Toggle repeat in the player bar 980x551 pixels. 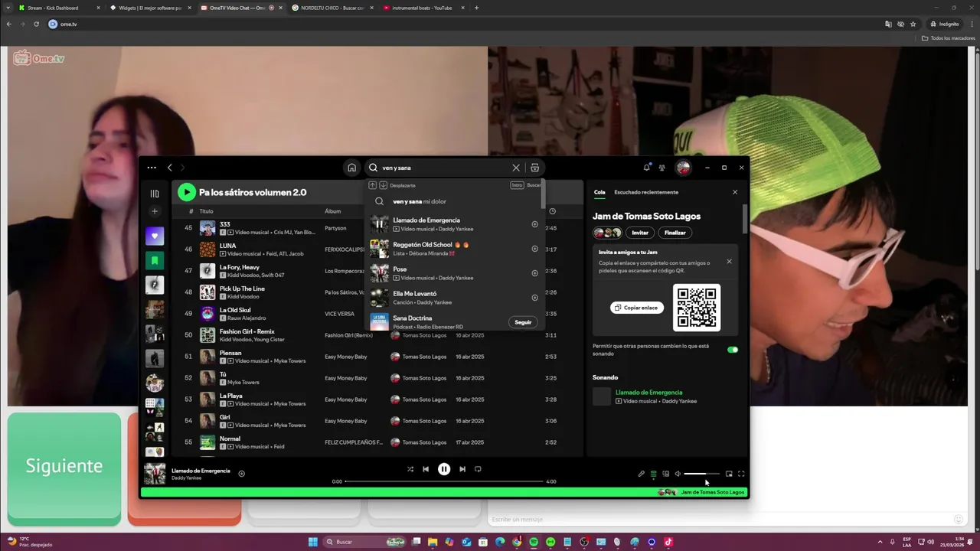coord(478,469)
